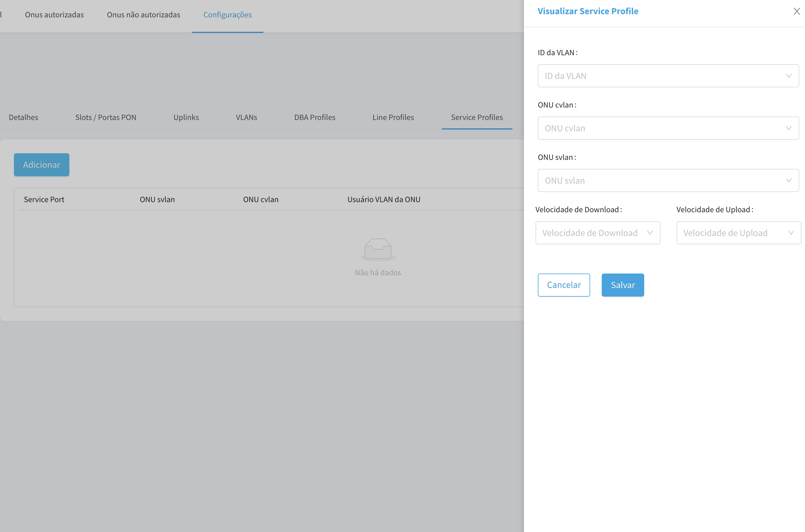Screen dimensions: 805x532
Task: Open the ID da VLAN dropdown
Action: (668, 76)
